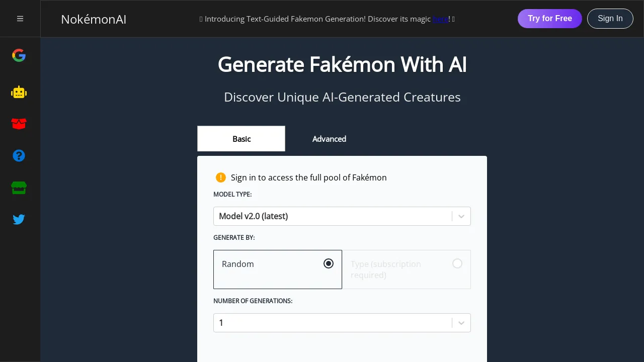Click the chevron on Model v2.0 selector
The image size is (644, 362).
pyautogui.click(x=461, y=216)
